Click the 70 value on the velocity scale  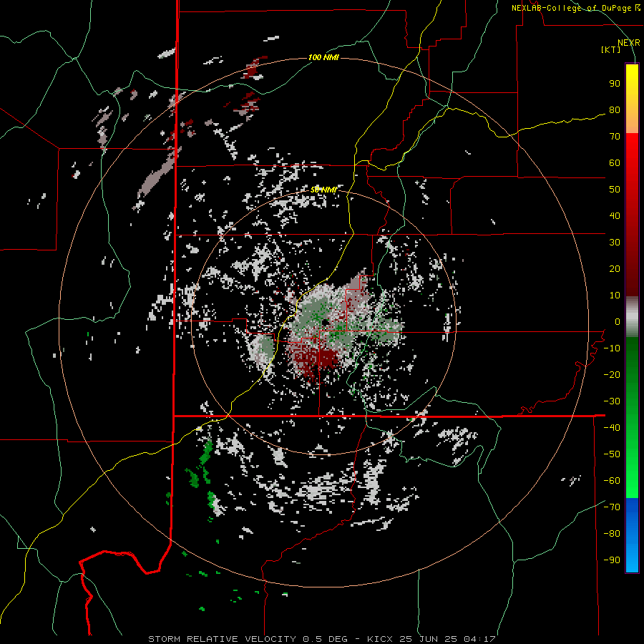point(615,137)
